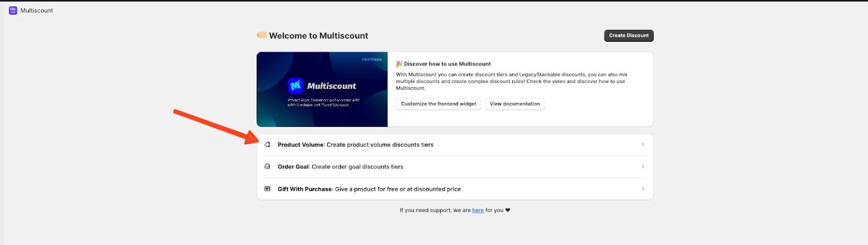This screenshot has height=245, width=868.
Task: Open Gift With Purchase row chevron
Action: pos(643,189)
